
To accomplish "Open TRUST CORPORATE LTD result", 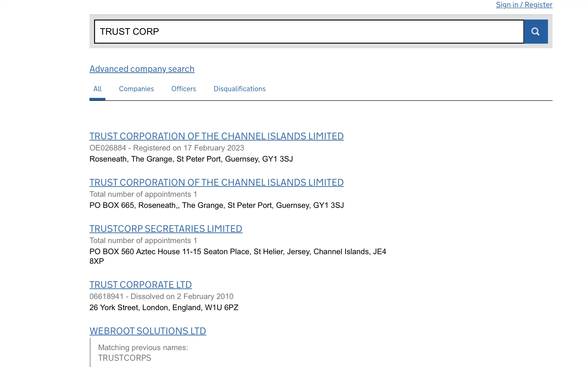I will tap(141, 285).
